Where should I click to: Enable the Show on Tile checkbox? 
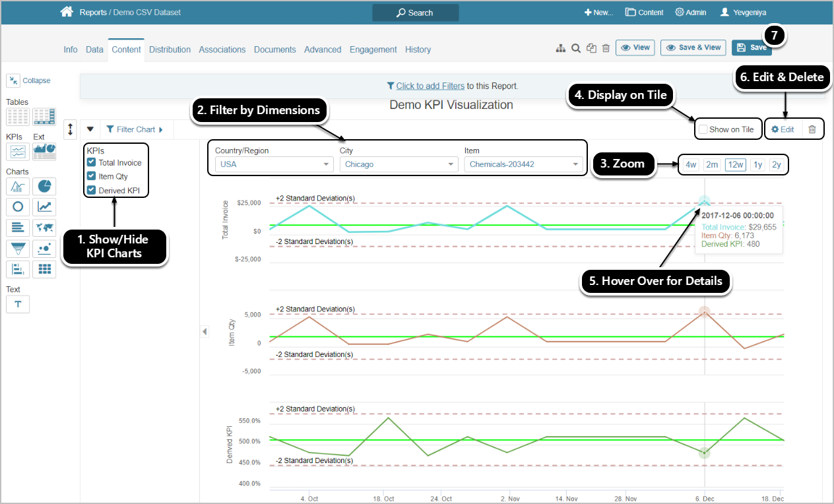coord(703,129)
